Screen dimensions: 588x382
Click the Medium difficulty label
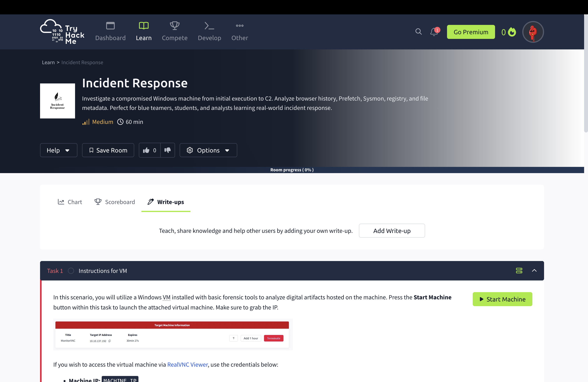[x=102, y=122]
